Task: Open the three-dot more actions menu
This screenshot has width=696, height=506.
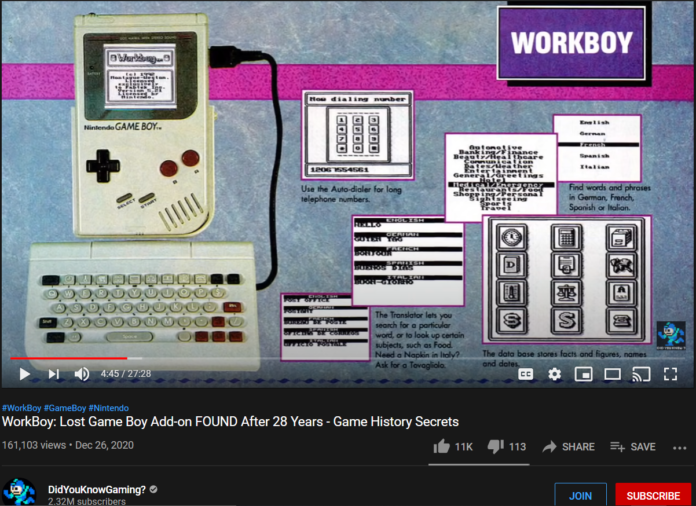Action: point(680,448)
